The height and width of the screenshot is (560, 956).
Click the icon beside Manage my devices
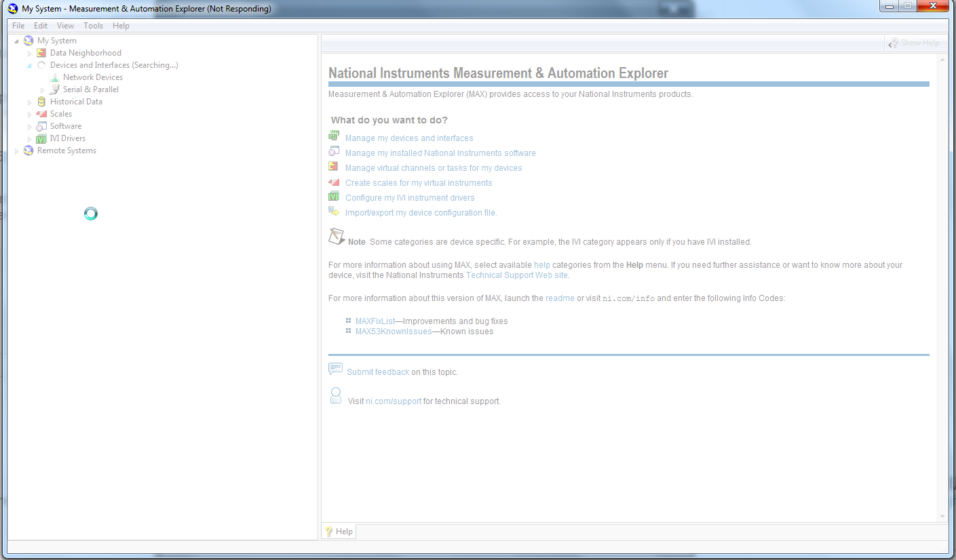pos(334,136)
